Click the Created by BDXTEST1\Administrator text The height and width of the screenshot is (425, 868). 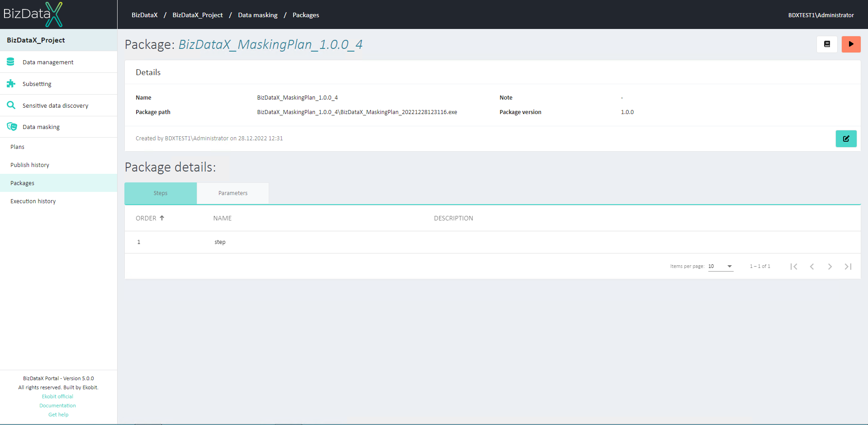pyautogui.click(x=209, y=138)
